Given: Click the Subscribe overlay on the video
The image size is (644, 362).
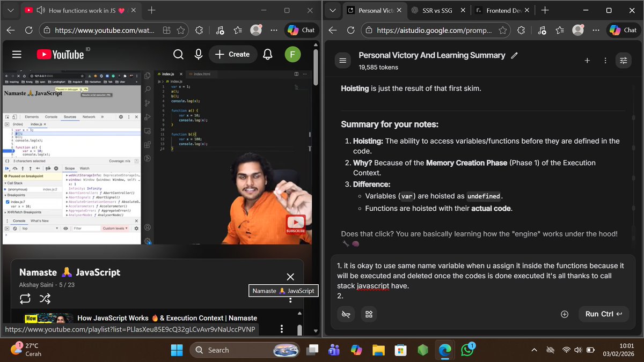Looking at the screenshot, I should 295,224.
